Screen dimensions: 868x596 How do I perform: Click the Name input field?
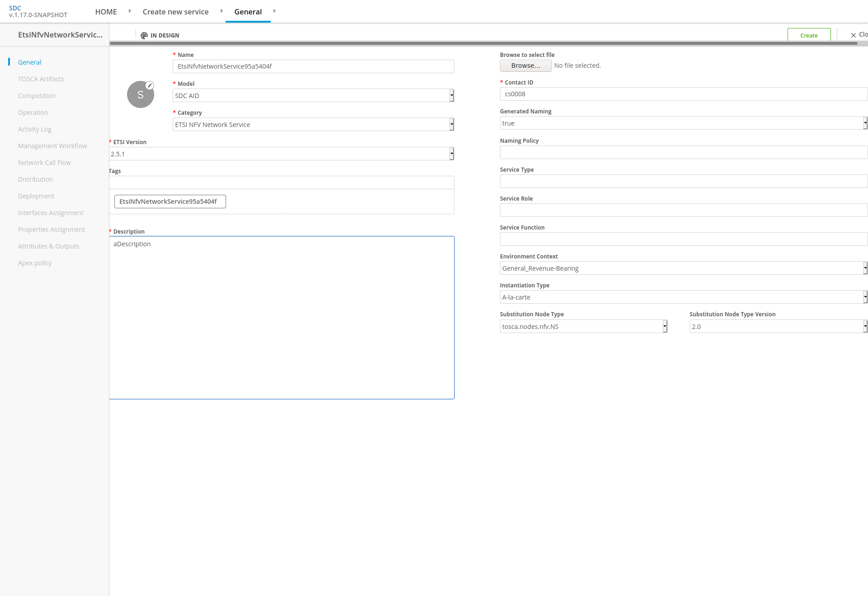pyautogui.click(x=313, y=66)
